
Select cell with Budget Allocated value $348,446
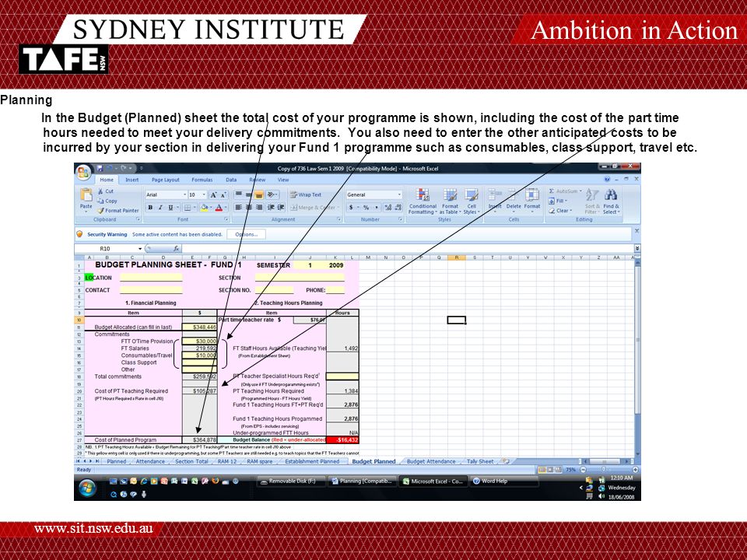pos(200,327)
